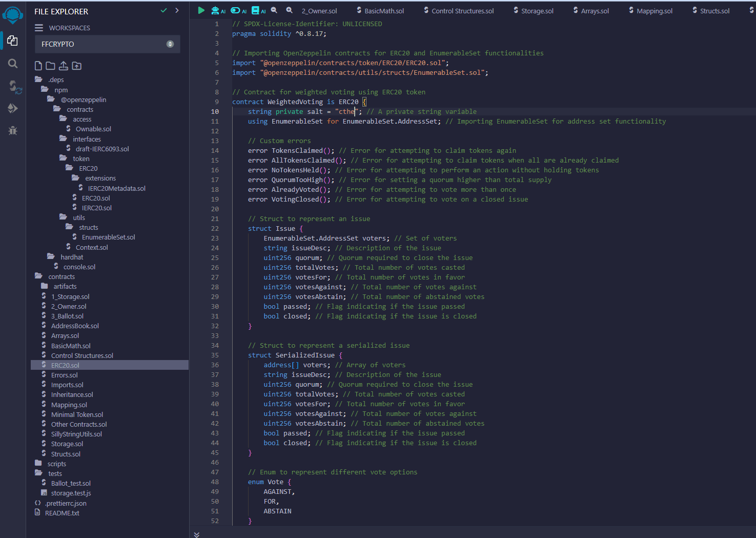Open the Search in files sidebar icon
The height and width of the screenshot is (538, 756).
coord(13,64)
